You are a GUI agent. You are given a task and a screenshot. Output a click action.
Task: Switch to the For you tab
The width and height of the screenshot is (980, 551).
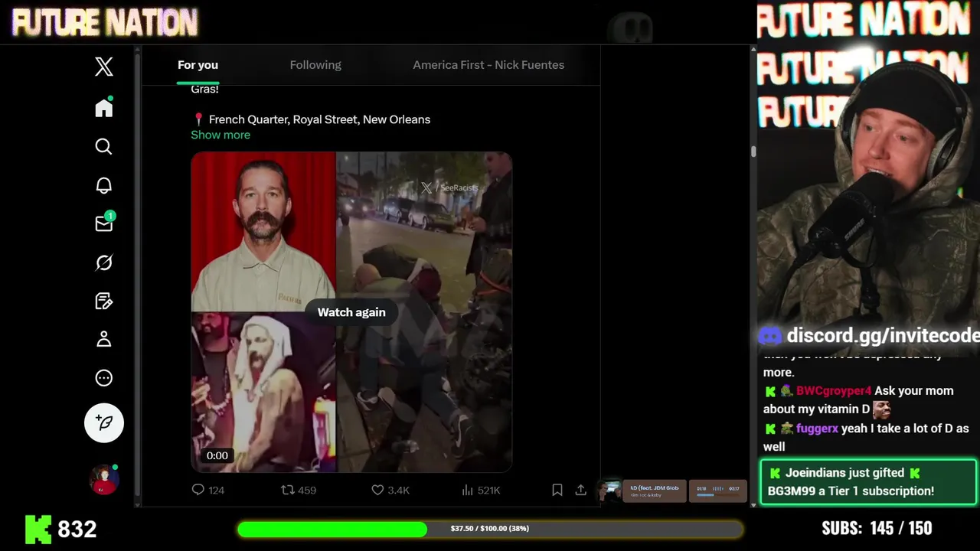(198, 65)
